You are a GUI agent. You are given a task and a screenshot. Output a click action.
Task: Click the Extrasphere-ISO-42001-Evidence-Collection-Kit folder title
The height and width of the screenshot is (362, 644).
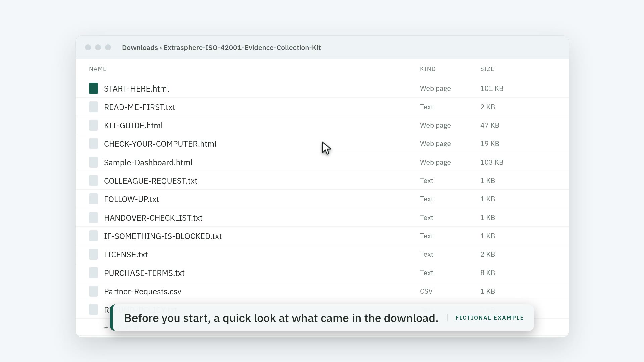(242, 48)
